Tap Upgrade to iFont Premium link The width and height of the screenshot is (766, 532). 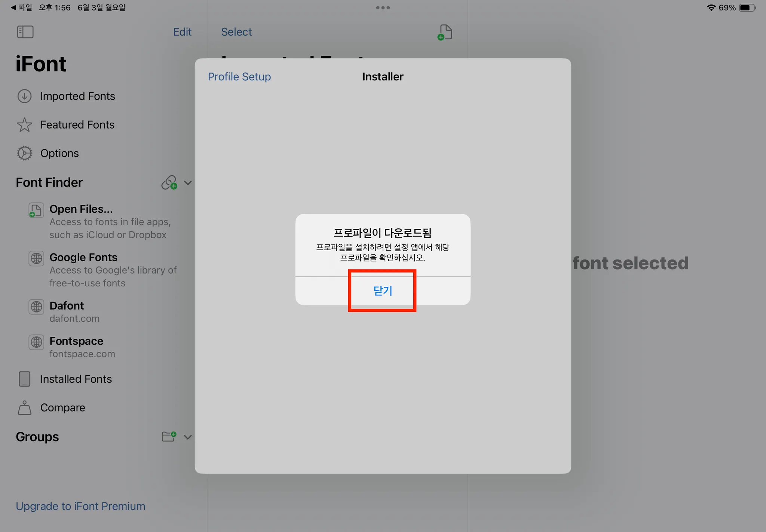coord(80,506)
